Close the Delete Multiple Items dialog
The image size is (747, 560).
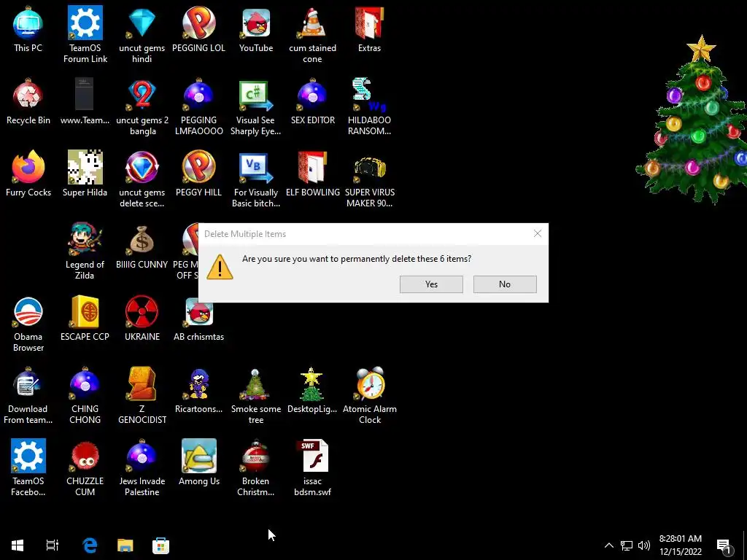coord(538,233)
